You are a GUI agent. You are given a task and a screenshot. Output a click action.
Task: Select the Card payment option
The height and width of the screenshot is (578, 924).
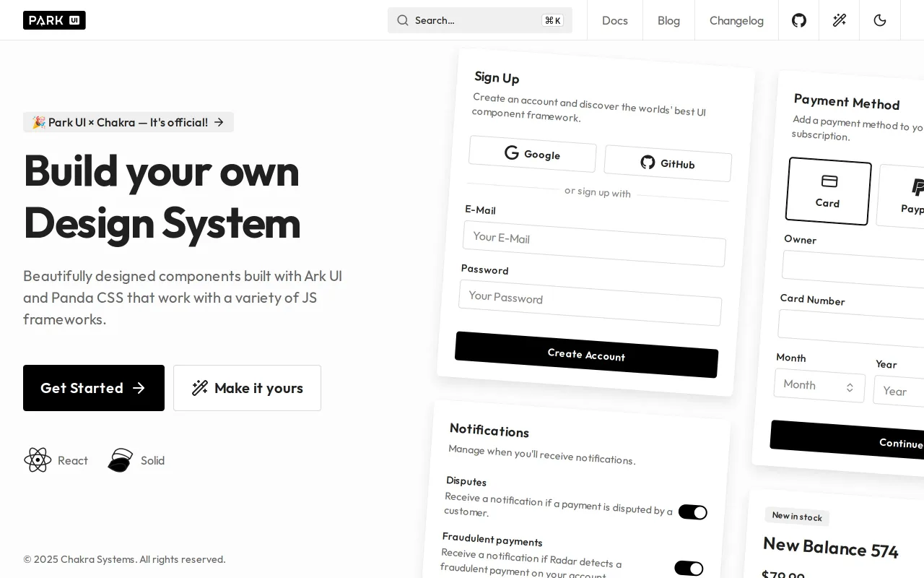click(x=829, y=191)
